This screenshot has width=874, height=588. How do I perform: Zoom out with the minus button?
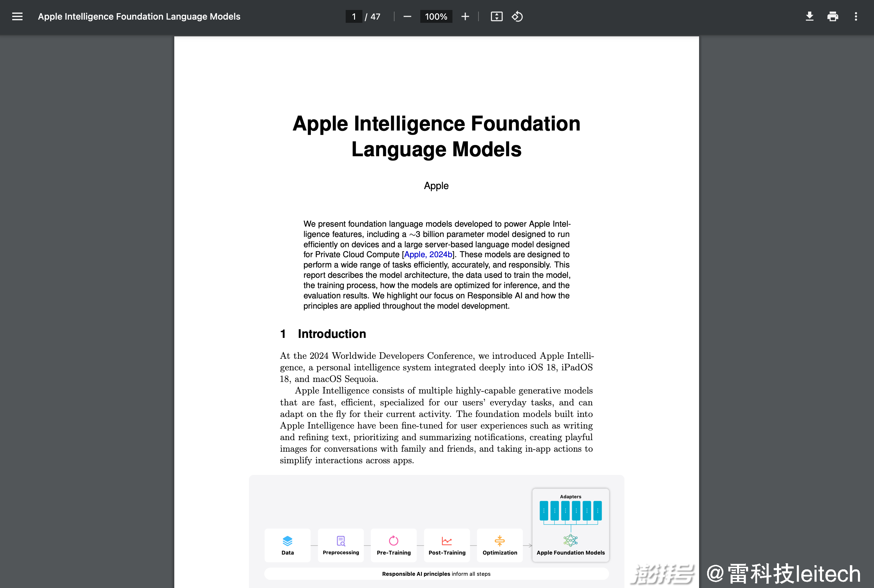click(x=407, y=16)
